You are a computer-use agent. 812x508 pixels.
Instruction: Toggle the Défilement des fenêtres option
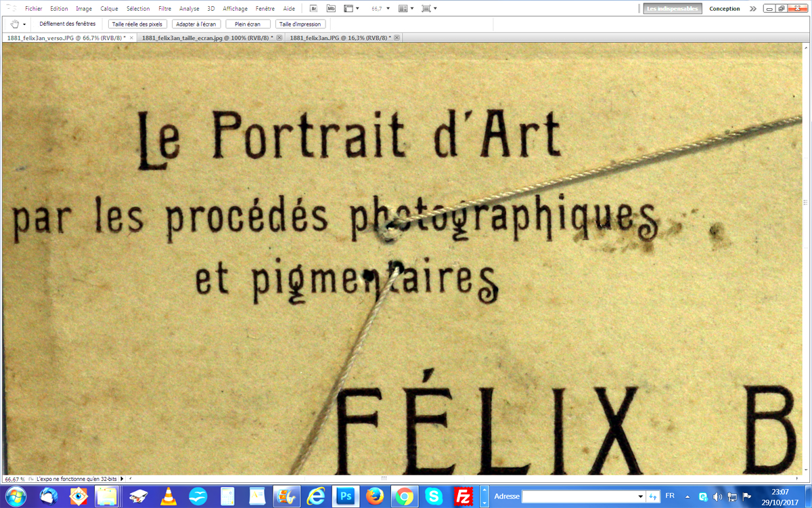pos(67,24)
